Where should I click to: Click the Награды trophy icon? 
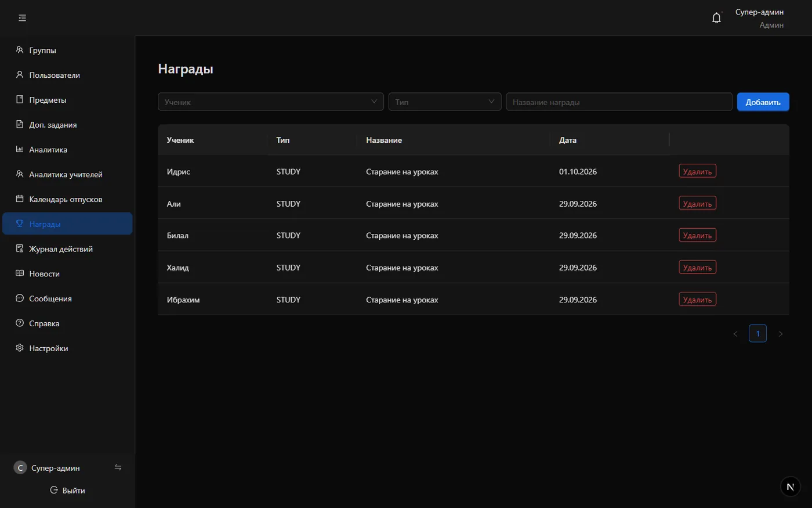[x=20, y=224]
